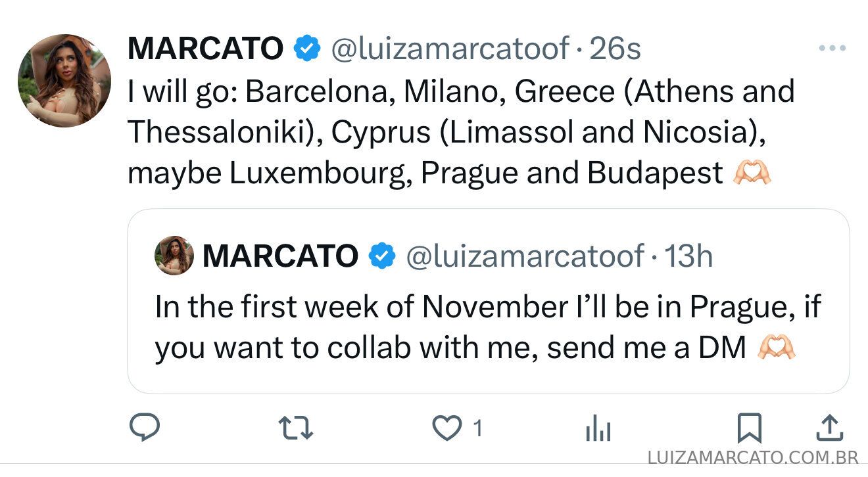Click the main tweet text listing Barcelona, Milano
The height and width of the screenshot is (477, 868).
pos(460,132)
